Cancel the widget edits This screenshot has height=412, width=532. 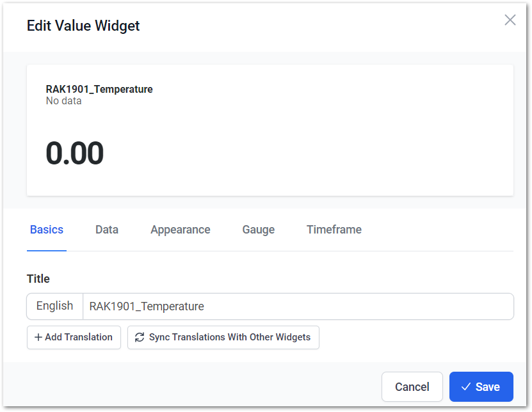click(412, 386)
